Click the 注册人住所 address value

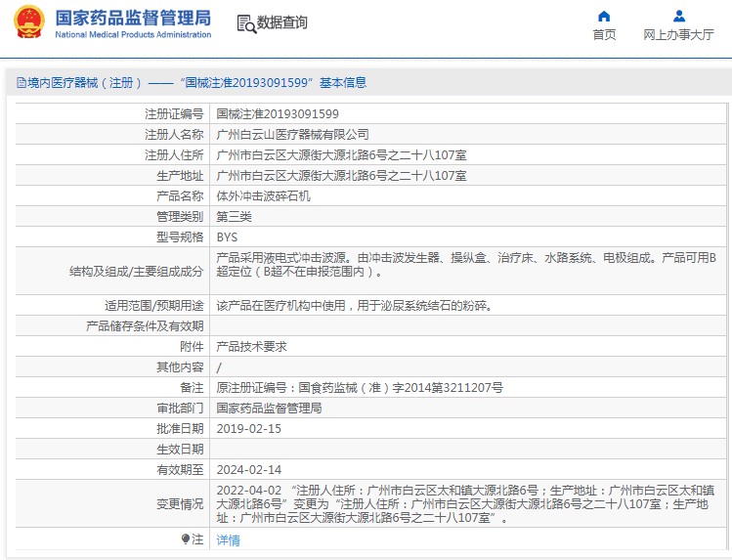(x=341, y=155)
